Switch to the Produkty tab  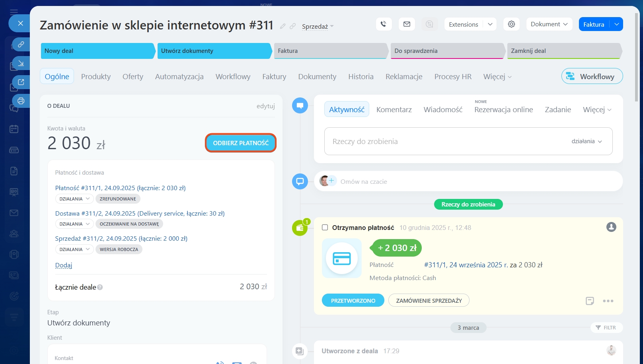pyautogui.click(x=96, y=77)
